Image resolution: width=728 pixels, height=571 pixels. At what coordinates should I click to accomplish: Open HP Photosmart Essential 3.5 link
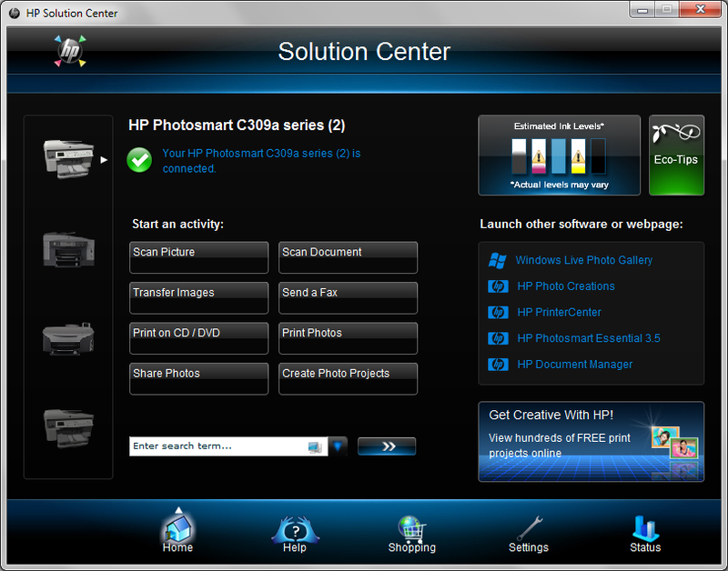pyautogui.click(x=589, y=338)
